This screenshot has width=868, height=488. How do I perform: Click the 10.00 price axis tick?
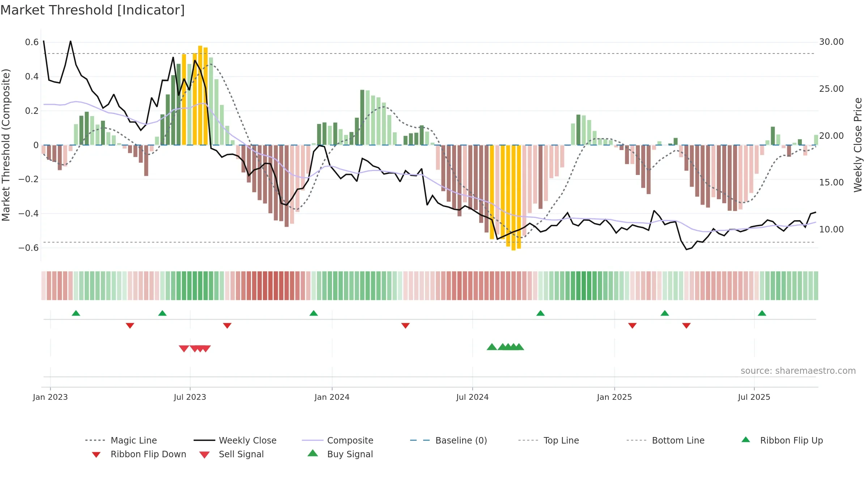(x=831, y=230)
